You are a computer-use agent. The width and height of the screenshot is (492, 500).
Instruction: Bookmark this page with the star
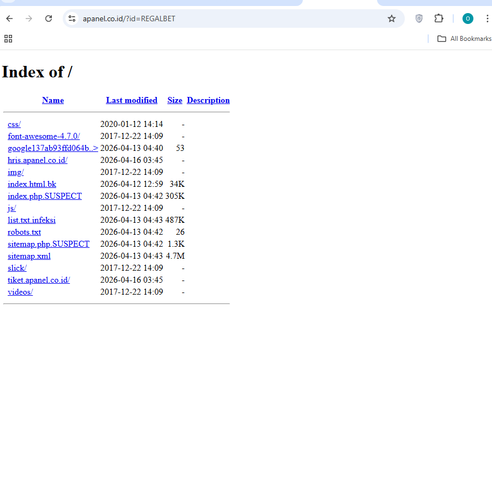pos(392,19)
